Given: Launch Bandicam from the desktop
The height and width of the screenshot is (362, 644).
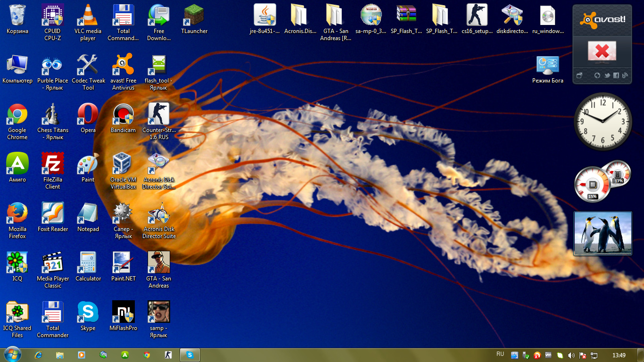Looking at the screenshot, I should [x=123, y=115].
